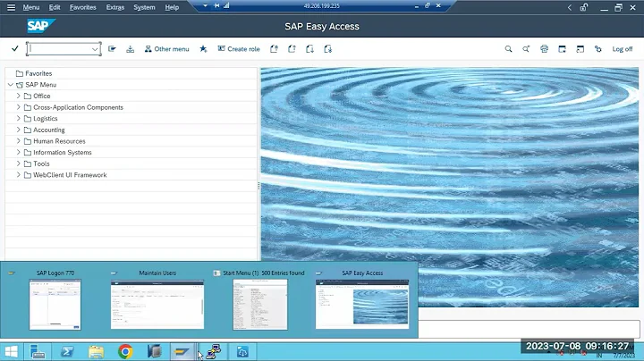This screenshot has width=644, height=361.
Task: Click the green checkmark Enter icon
Action: click(x=15, y=48)
